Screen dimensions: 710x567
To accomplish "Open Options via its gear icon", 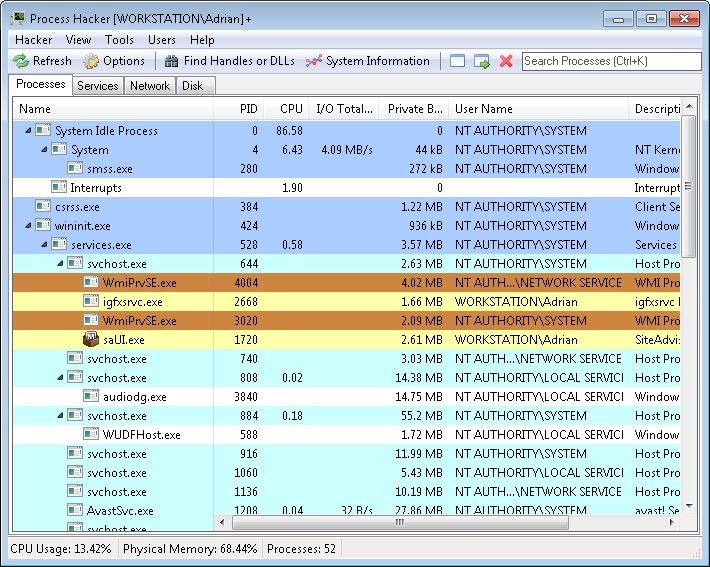I will pos(91,61).
